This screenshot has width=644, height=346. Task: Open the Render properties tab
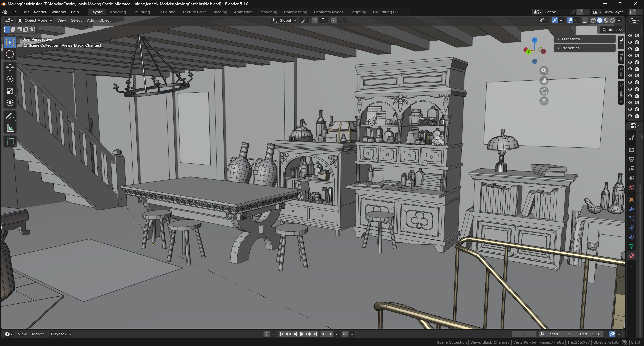632,150
